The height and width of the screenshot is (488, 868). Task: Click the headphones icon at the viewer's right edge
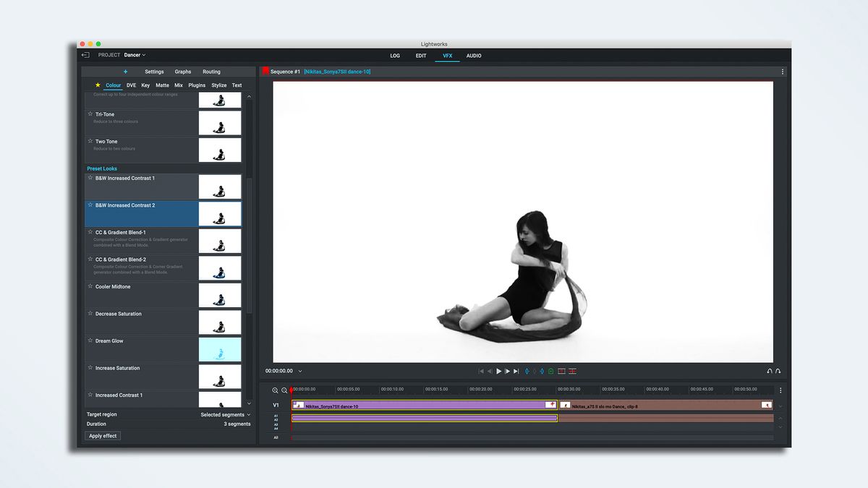click(769, 371)
